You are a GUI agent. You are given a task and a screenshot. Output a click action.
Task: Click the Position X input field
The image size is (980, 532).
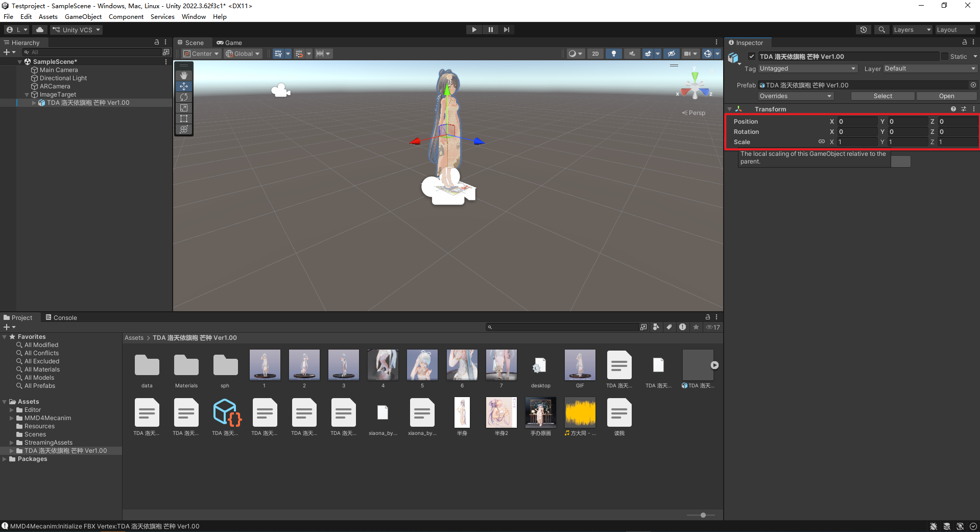857,122
